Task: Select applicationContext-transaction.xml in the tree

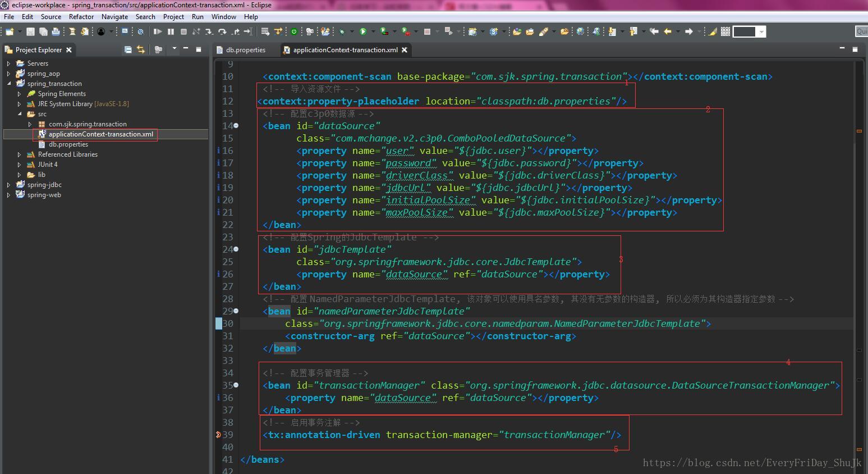Action: click(101, 134)
